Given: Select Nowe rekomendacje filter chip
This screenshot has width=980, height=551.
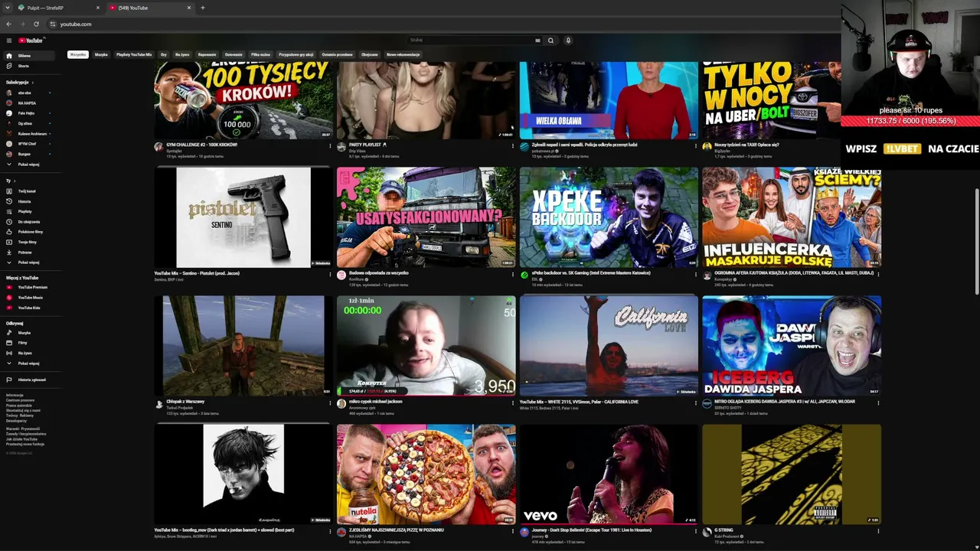Looking at the screenshot, I should point(403,55).
